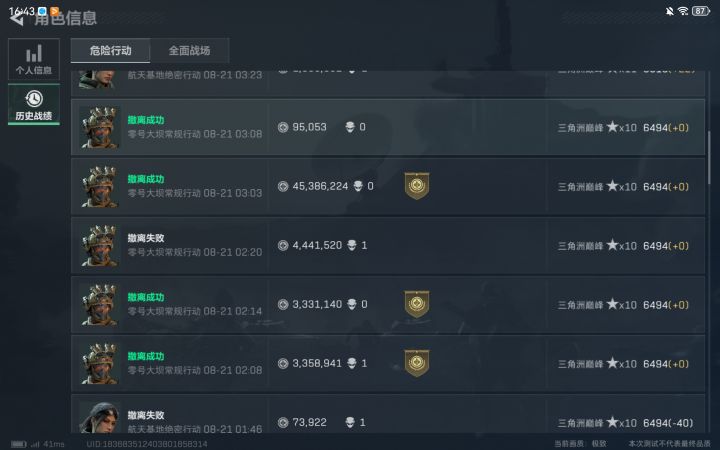Click the match list scrollbar
Image resolution: width=720 pixels, height=450 pixels.
coord(709,157)
